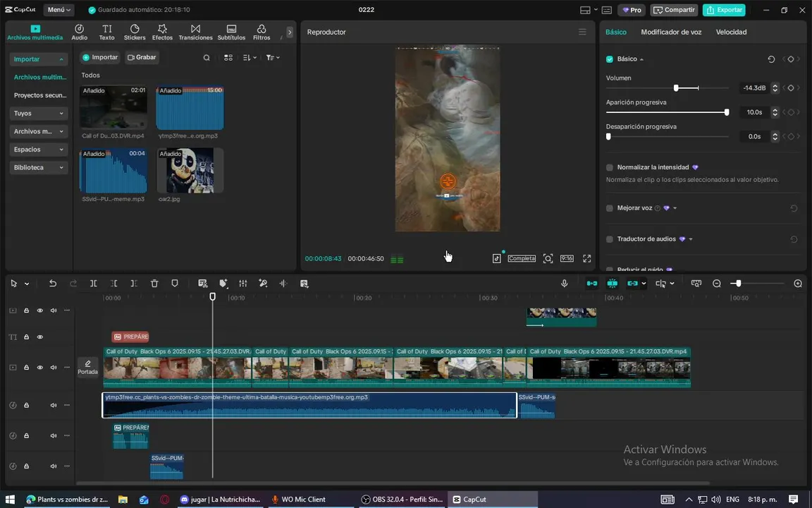Adjust the timeline zoom slider

739,283
